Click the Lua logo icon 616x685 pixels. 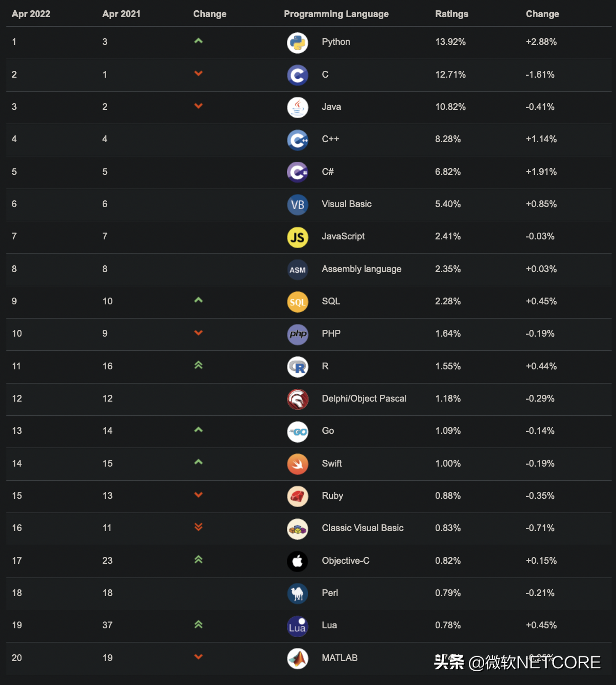pos(297,626)
